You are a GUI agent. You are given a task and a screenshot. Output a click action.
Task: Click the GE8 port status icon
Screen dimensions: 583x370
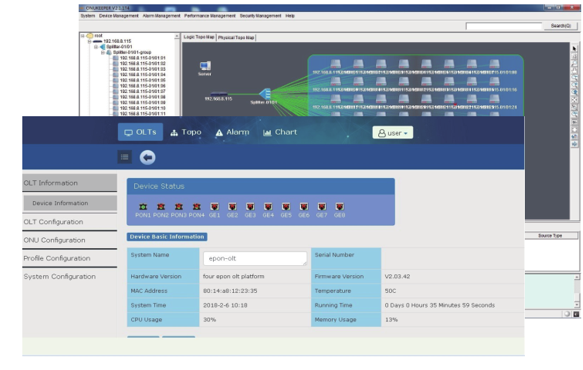point(339,207)
